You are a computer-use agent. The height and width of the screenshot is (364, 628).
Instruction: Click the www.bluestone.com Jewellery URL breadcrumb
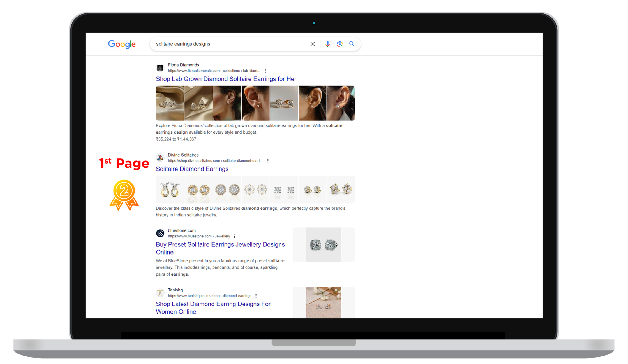(199, 236)
